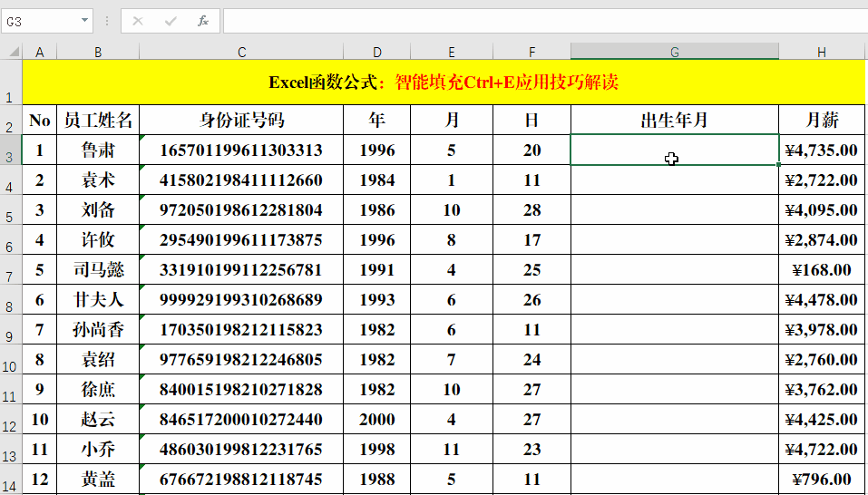Click the No header cell

39,120
